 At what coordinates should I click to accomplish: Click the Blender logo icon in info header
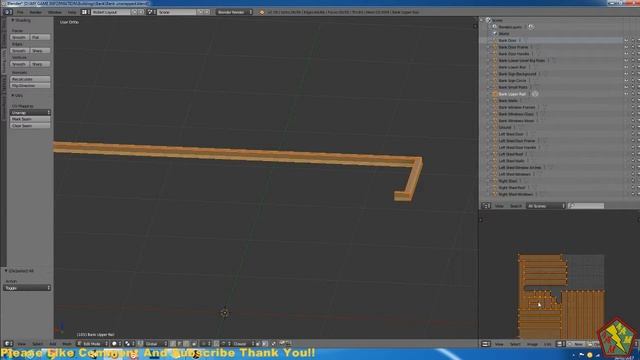[x=262, y=12]
